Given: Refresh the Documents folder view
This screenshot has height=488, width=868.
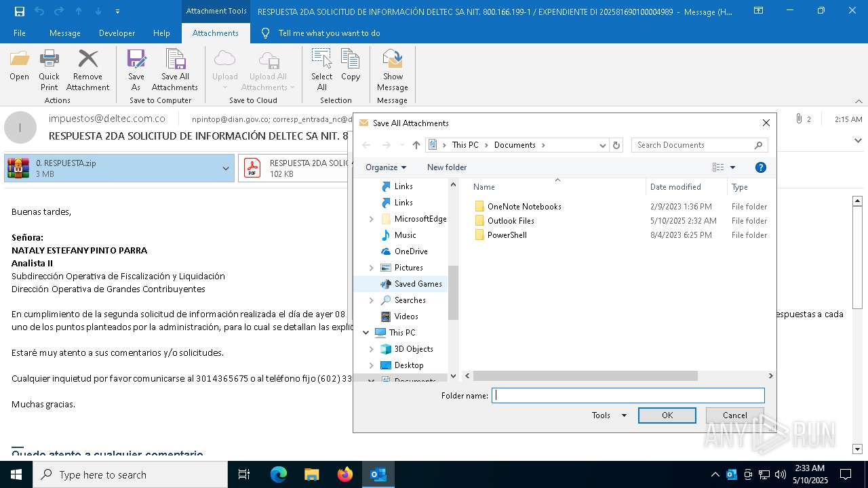Looking at the screenshot, I should click(616, 145).
